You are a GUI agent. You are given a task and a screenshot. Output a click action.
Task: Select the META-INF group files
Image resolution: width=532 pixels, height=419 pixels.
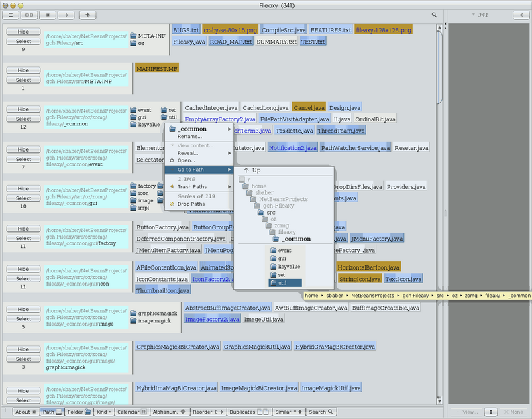[23, 80]
